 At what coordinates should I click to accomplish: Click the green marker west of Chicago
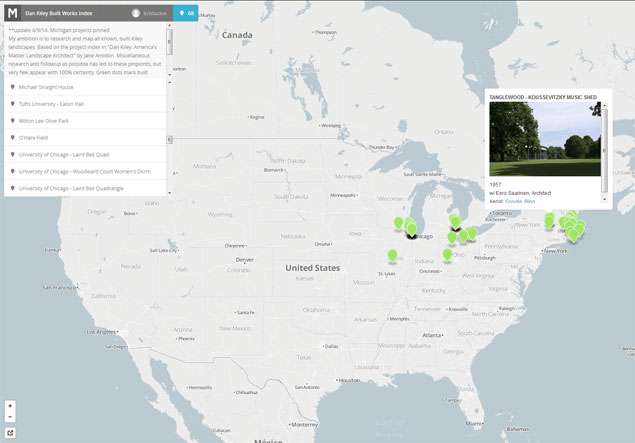click(x=398, y=223)
